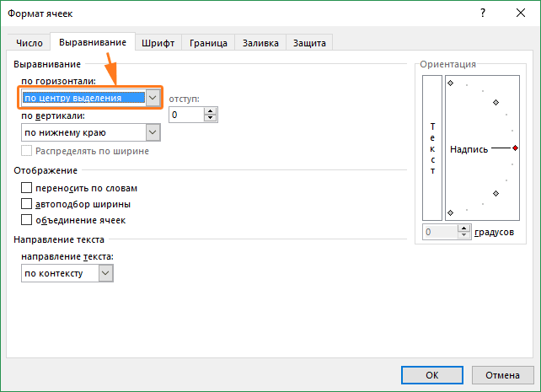541x392 pixels.
Task: Click the help question mark icon
Action: point(483,13)
